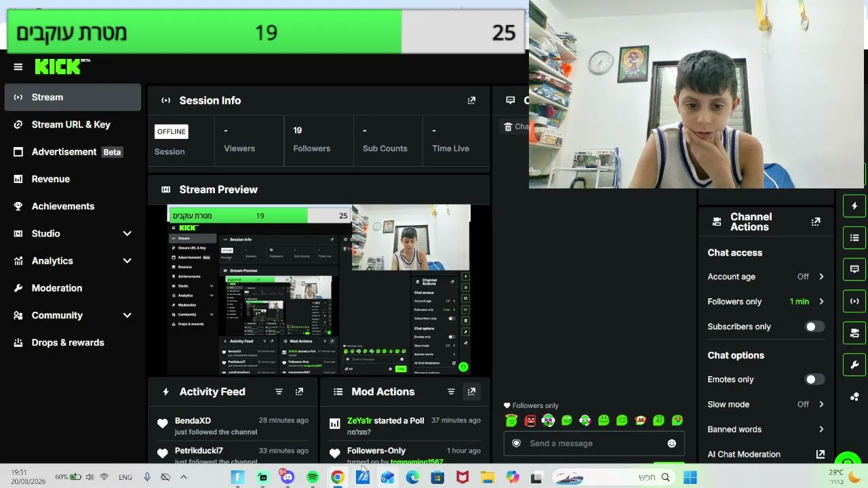
Task: Click Petrikducki7 in the Activity Feed
Action: [x=199, y=450]
